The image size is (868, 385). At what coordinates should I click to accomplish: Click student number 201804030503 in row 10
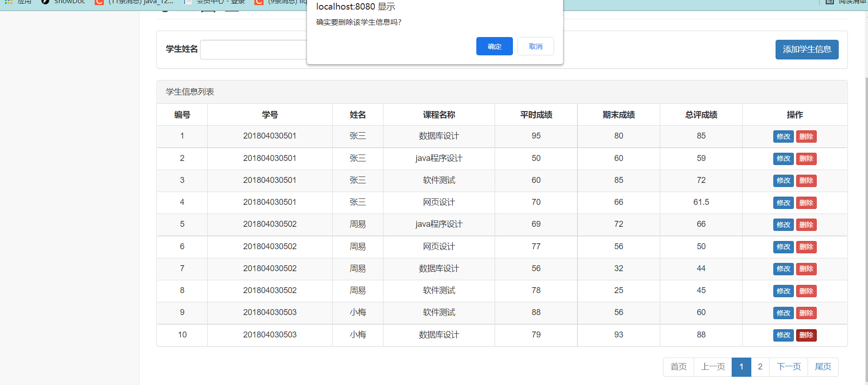pyautogui.click(x=270, y=335)
